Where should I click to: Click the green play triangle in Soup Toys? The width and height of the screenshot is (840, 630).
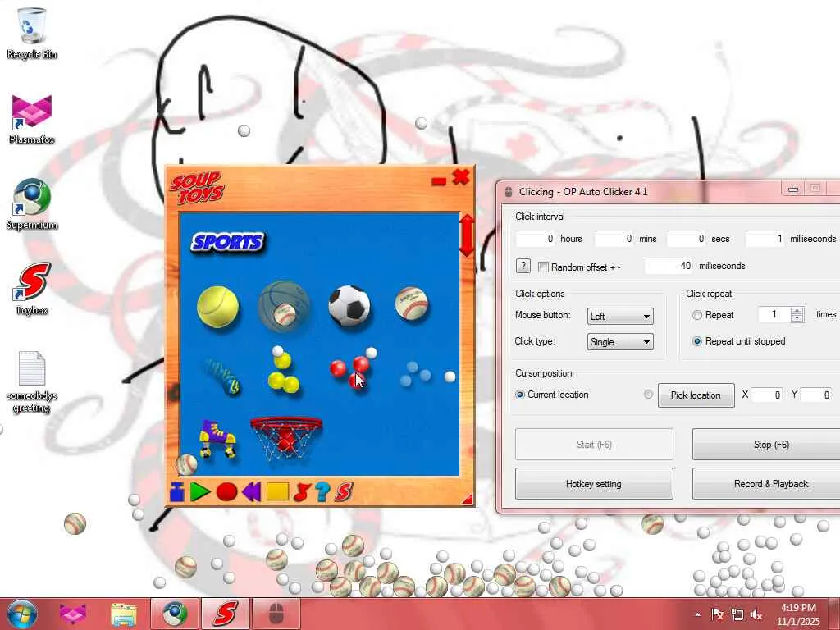click(x=200, y=492)
